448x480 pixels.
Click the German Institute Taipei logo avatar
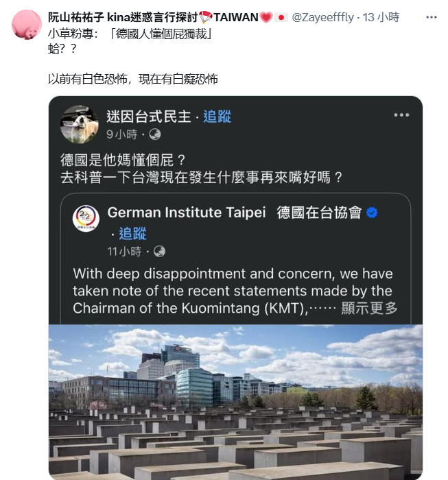tap(86, 218)
